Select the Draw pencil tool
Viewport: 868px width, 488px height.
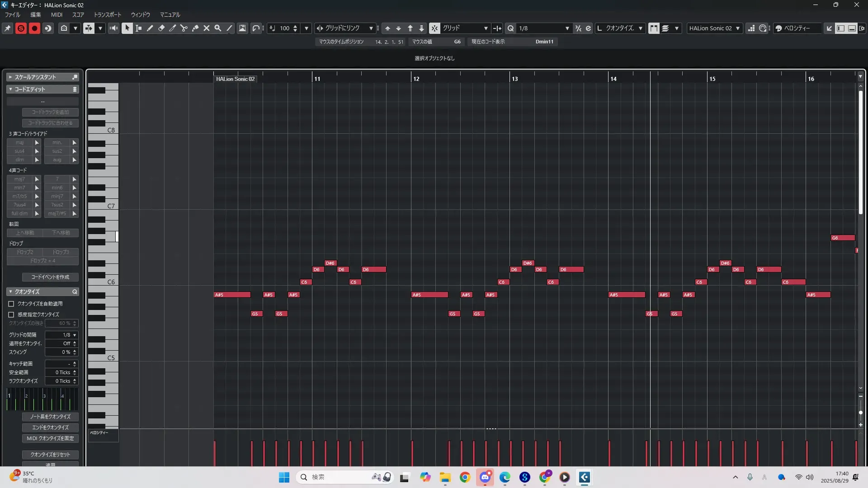click(x=150, y=28)
